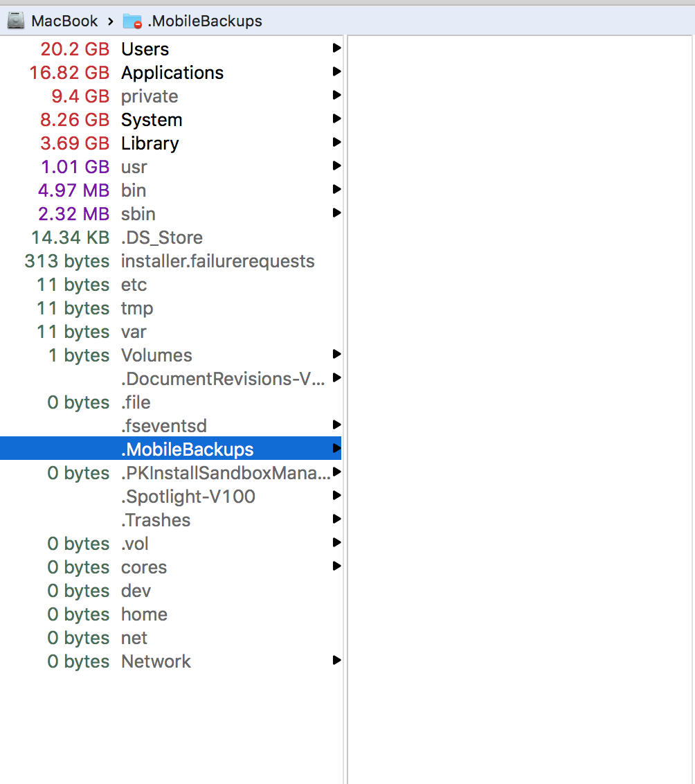
Task: Expand the Applications folder arrow
Action: click(x=336, y=71)
